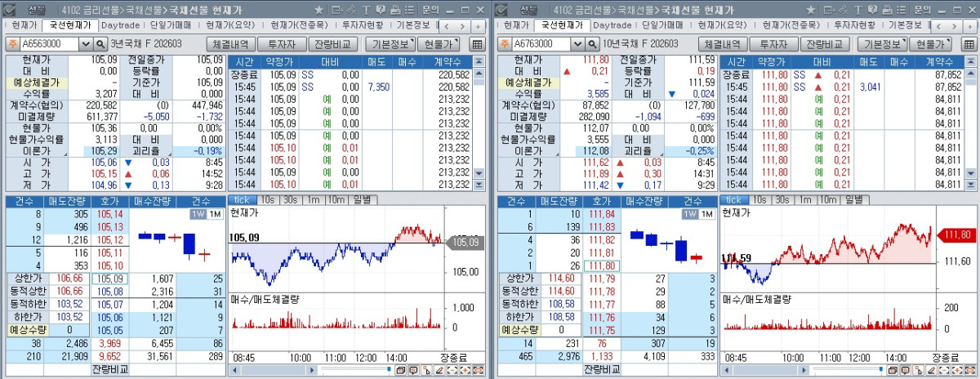This screenshot has height=379, width=980.
Task: Click the export/send screen icon in left title bar
Action: pyautogui.click(x=337, y=10)
